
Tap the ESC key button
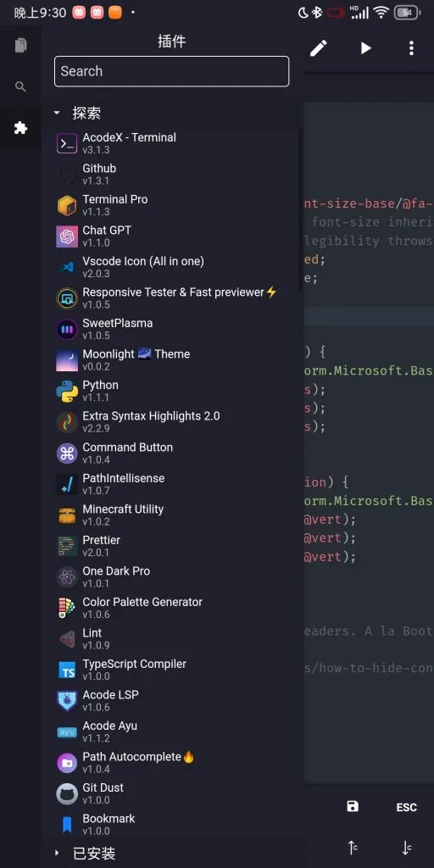pyautogui.click(x=406, y=807)
